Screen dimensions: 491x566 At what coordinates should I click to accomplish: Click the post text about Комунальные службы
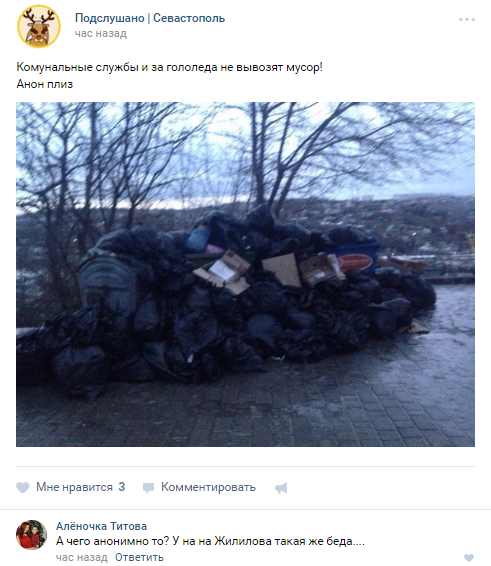[x=169, y=68]
